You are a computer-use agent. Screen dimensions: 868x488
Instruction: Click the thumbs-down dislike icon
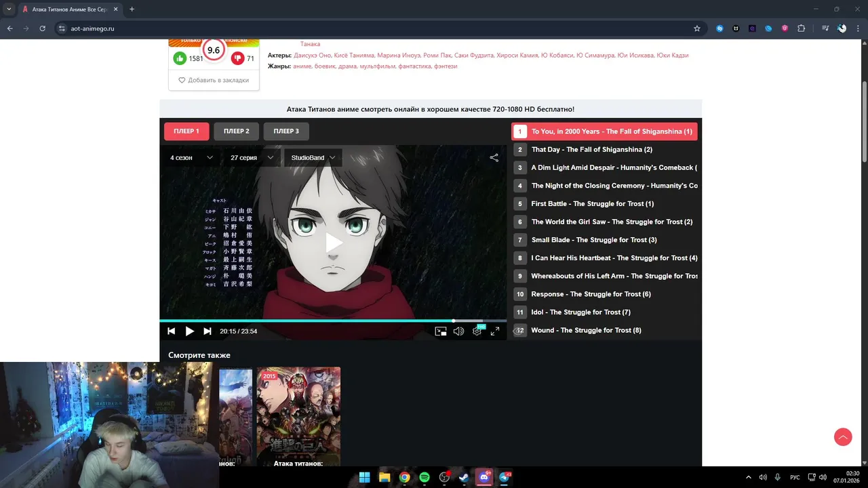(x=237, y=58)
